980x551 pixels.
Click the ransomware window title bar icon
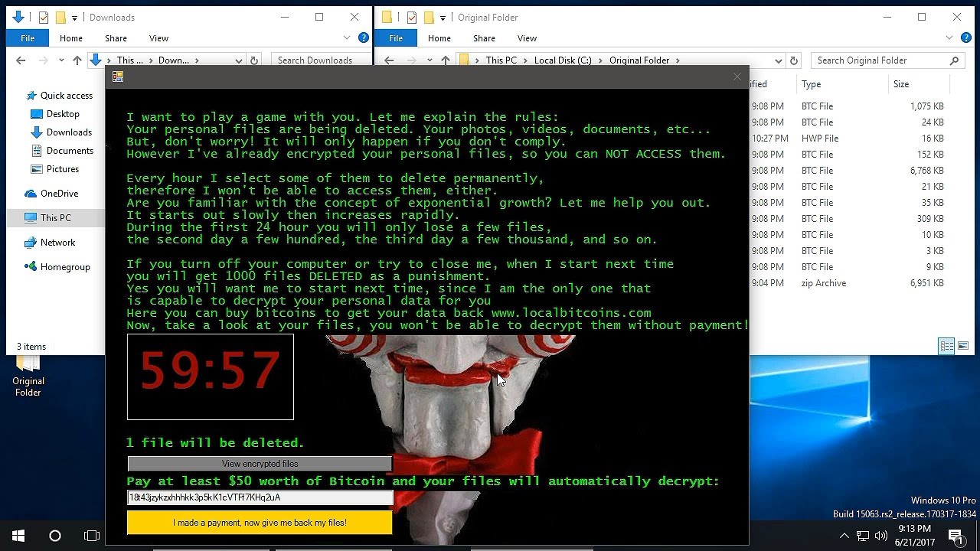118,77
